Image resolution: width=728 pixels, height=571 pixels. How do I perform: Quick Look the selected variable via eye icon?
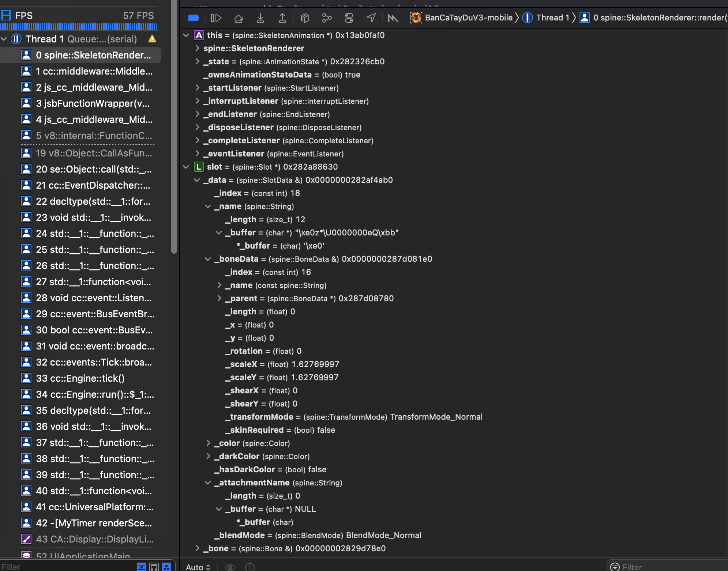pyautogui.click(x=230, y=567)
